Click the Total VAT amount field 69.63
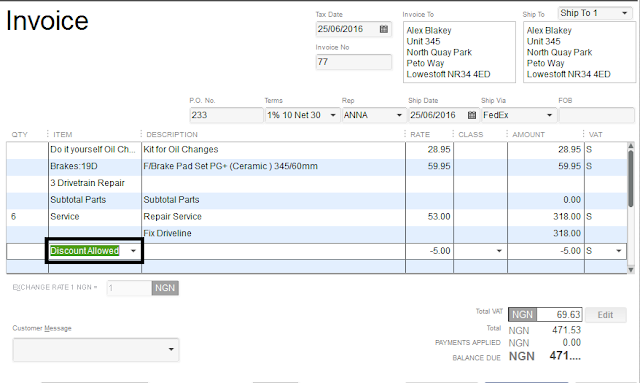 559,315
